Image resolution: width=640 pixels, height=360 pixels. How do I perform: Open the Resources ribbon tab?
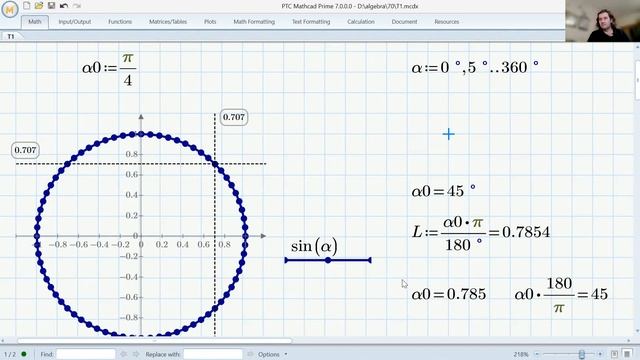[x=447, y=22]
